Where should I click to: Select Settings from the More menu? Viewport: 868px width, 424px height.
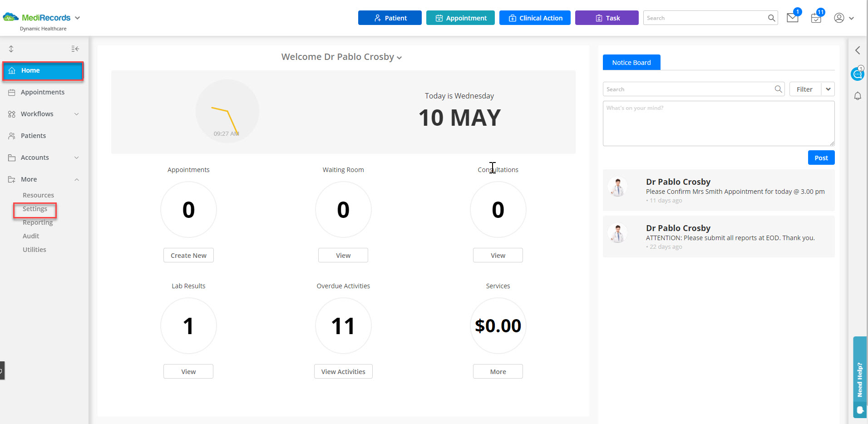[35, 209]
